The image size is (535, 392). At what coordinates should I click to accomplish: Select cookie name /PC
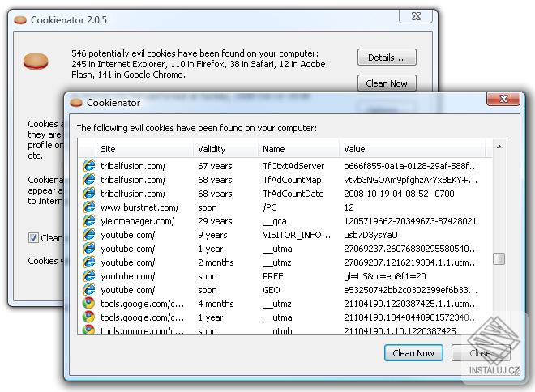tap(270, 207)
